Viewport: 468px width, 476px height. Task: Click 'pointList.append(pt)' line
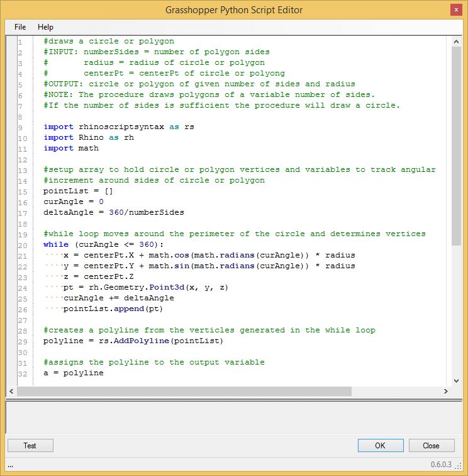[113, 309]
